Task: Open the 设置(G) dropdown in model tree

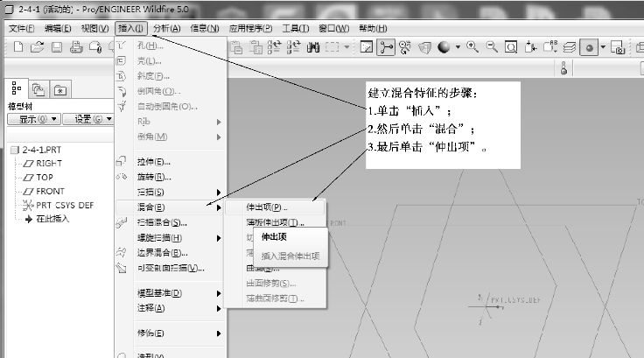Action: (88, 119)
